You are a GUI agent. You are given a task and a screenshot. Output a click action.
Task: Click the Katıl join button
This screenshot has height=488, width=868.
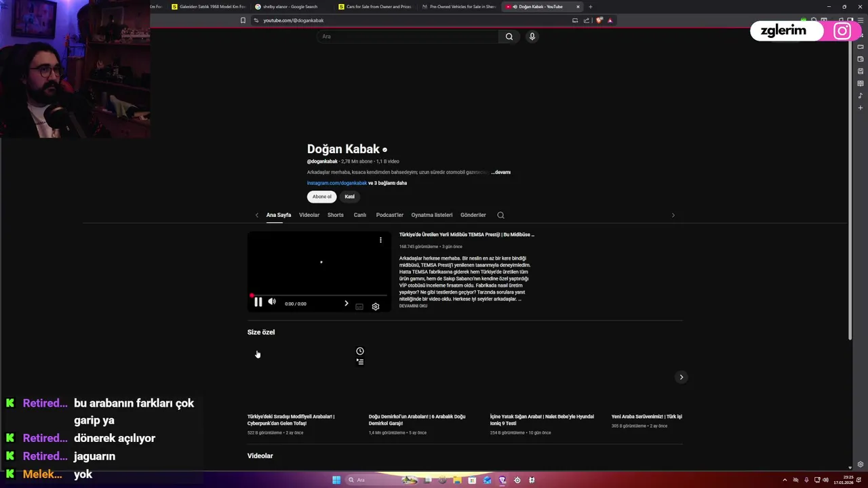point(349,197)
